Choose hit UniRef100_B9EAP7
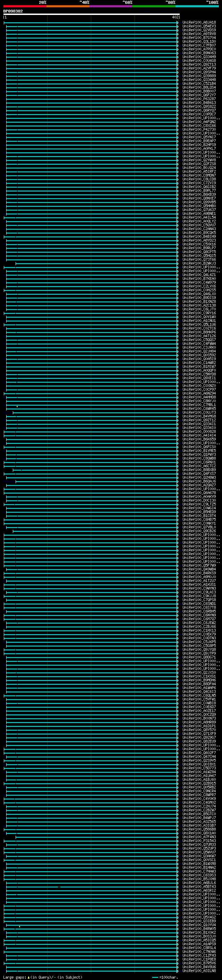 [199, 141]
